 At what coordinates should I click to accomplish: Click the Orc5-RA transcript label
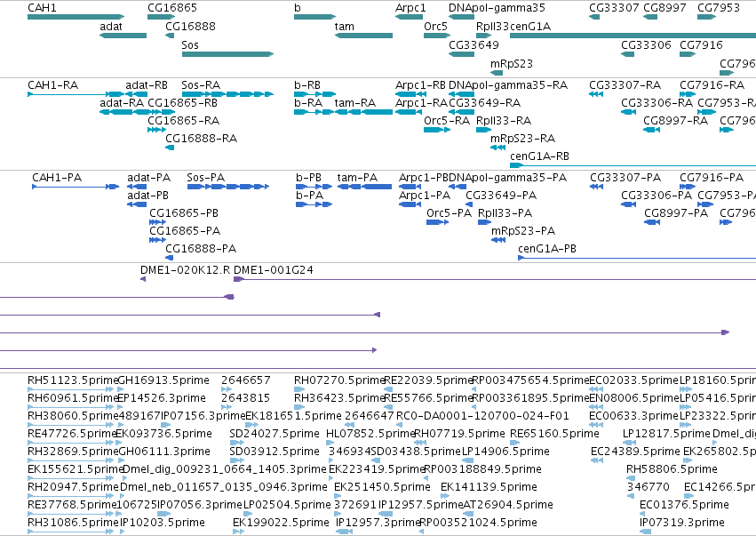(447, 121)
